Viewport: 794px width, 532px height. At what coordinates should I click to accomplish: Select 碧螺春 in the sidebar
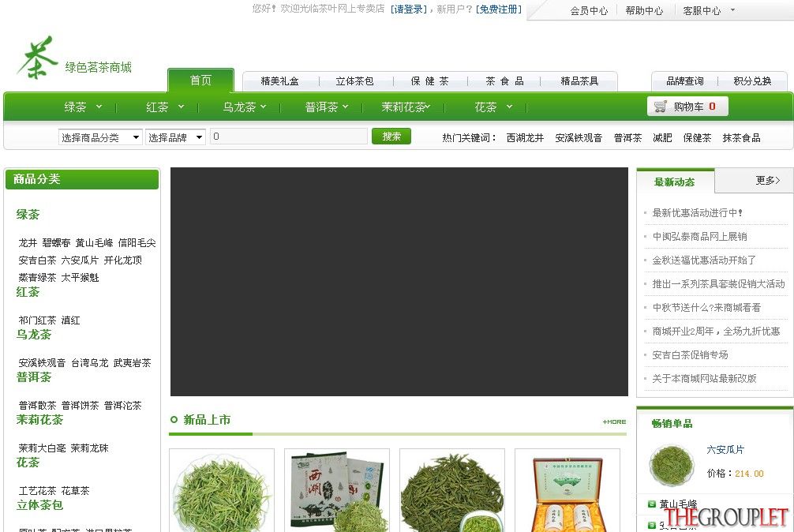pos(56,243)
